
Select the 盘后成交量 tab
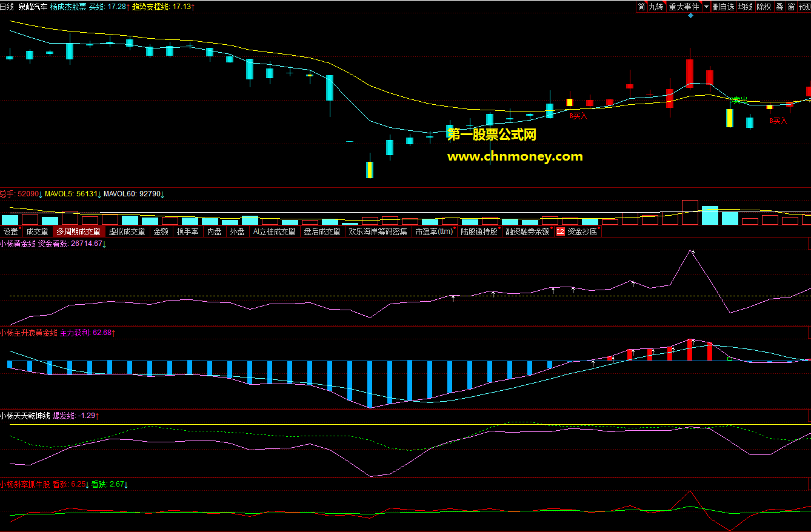322,231
